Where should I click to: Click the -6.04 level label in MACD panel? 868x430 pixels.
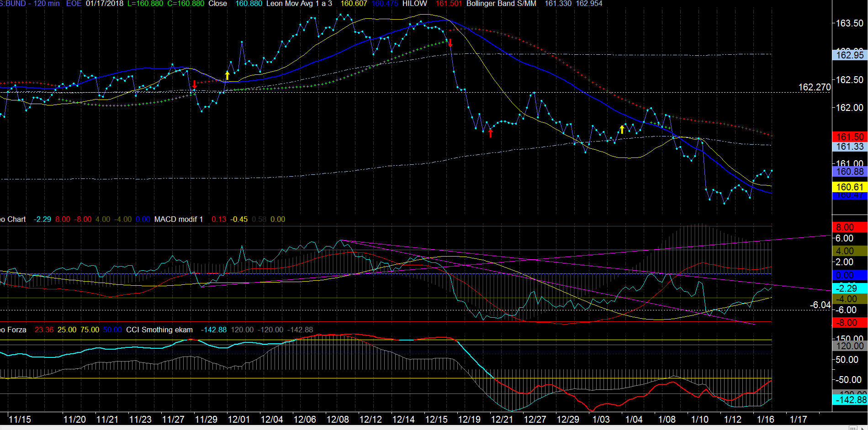[x=820, y=305]
